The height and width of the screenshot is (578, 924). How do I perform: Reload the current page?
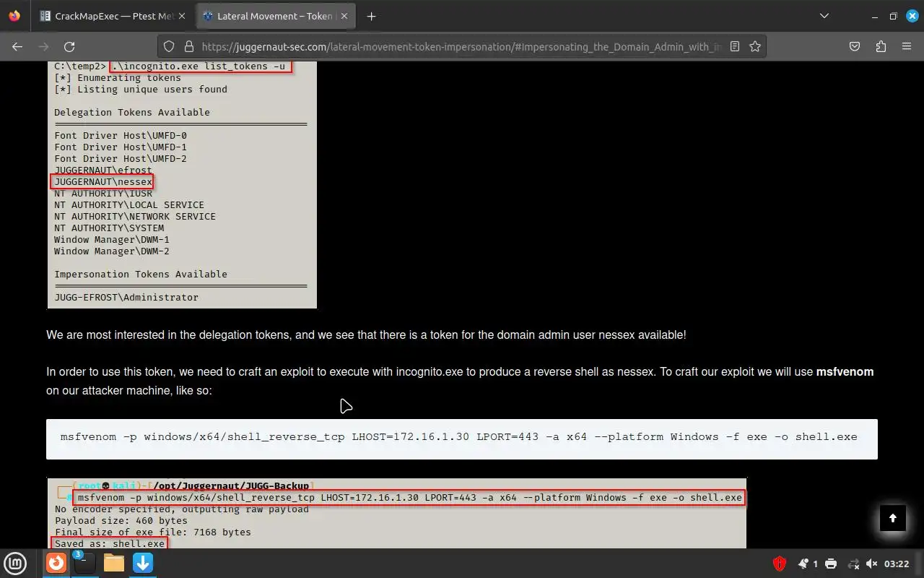[x=69, y=46]
